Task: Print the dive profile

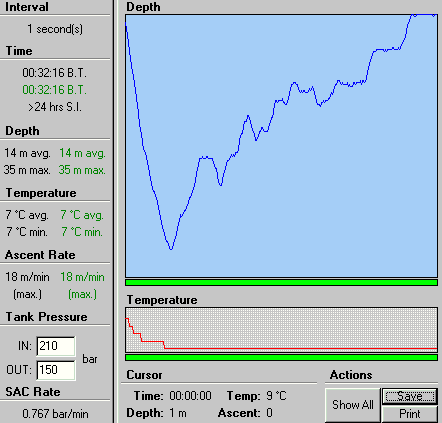Action: pyautogui.click(x=410, y=414)
